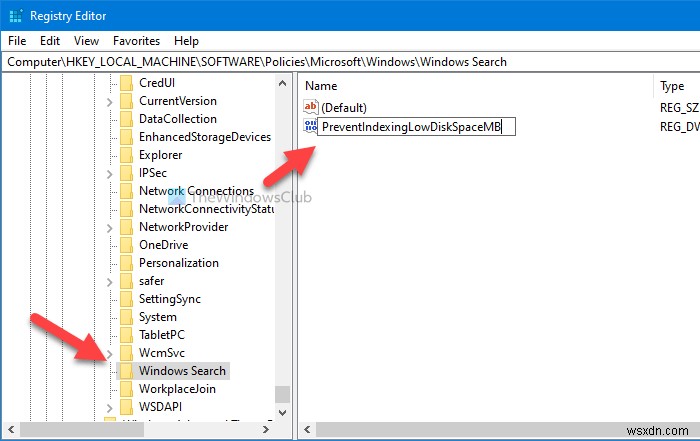Select the System folder icon
Image resolution: width=700 pixels, height=441 pixels.
pos(126,317)
